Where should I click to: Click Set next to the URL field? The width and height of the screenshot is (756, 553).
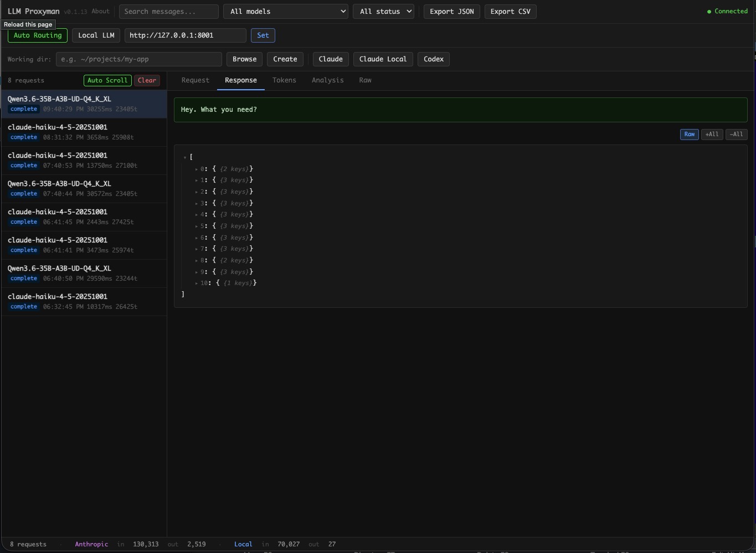(263, 35)
